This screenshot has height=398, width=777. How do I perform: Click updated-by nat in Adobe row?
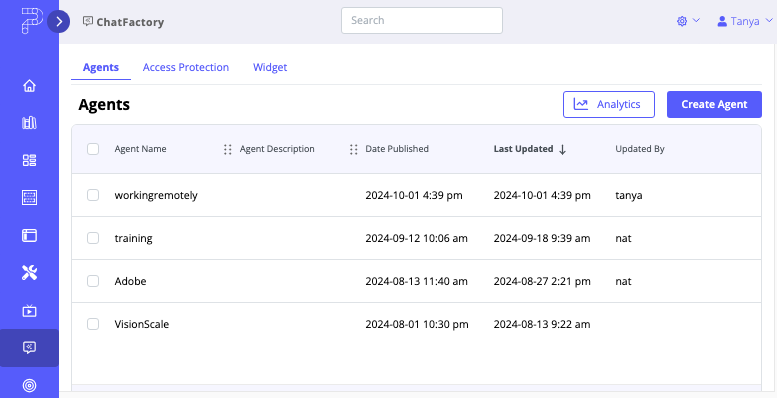tap(623, 282)
